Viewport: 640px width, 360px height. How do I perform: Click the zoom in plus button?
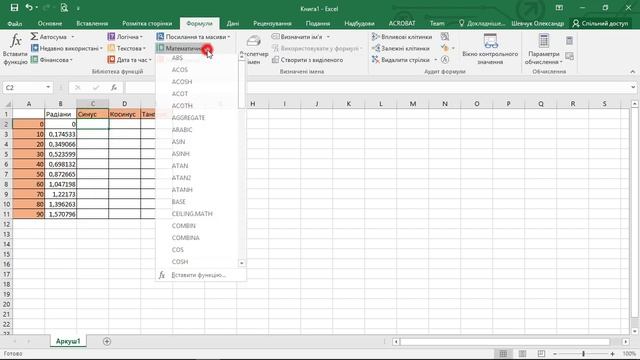pyautogui.click(x=612, y=353)
